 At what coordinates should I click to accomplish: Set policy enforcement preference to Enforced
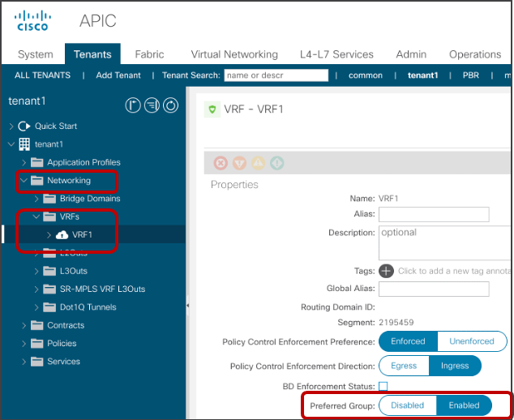tap(408, 341)
